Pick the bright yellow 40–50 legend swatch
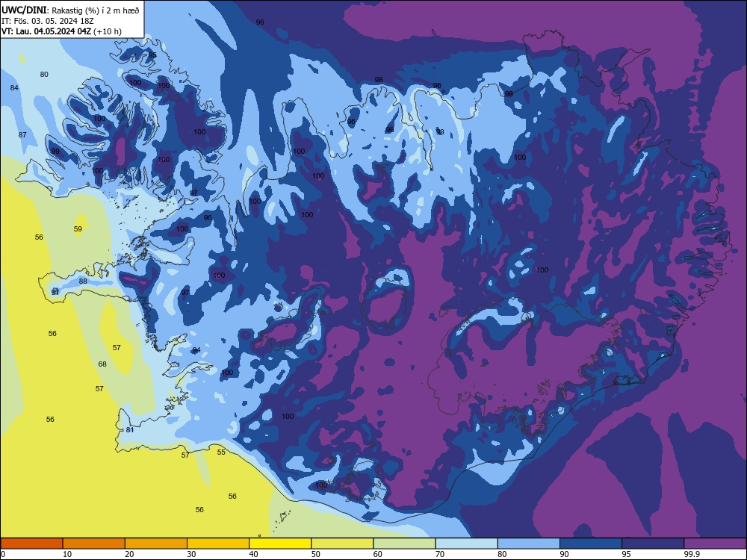 click(x=280, y=544)
